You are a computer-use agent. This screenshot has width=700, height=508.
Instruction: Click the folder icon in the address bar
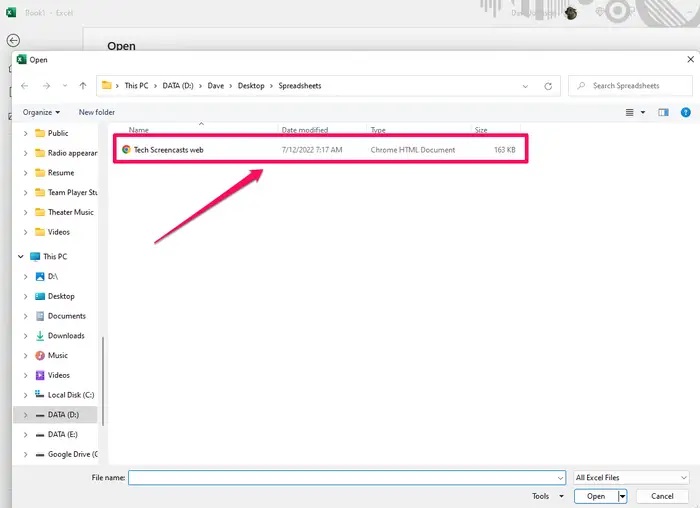point(106,85)
